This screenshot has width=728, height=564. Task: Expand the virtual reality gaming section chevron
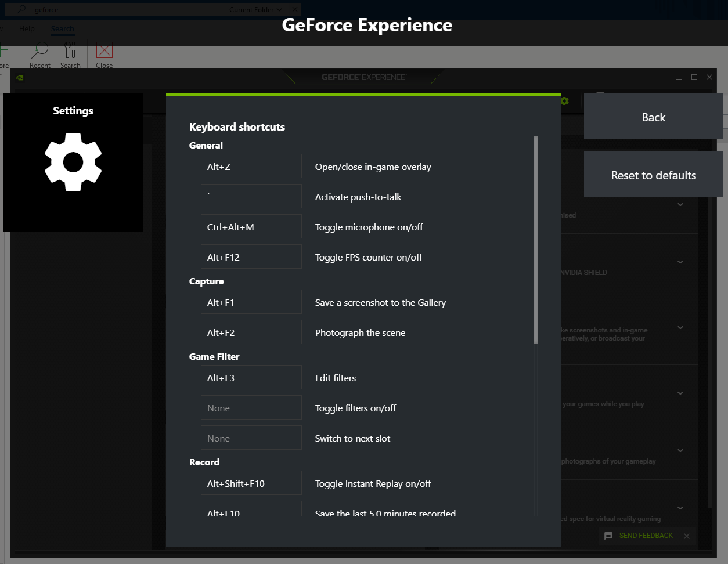click(680, 508)
